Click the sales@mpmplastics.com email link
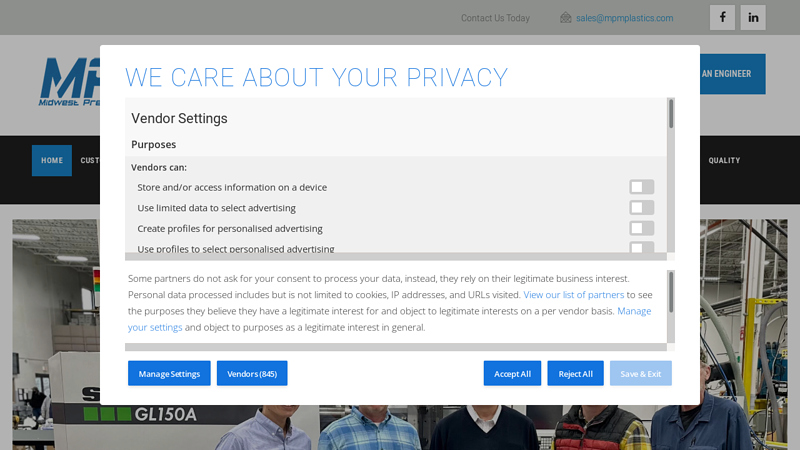Screen dimensions: 800x450 click(x=624, y=18)
